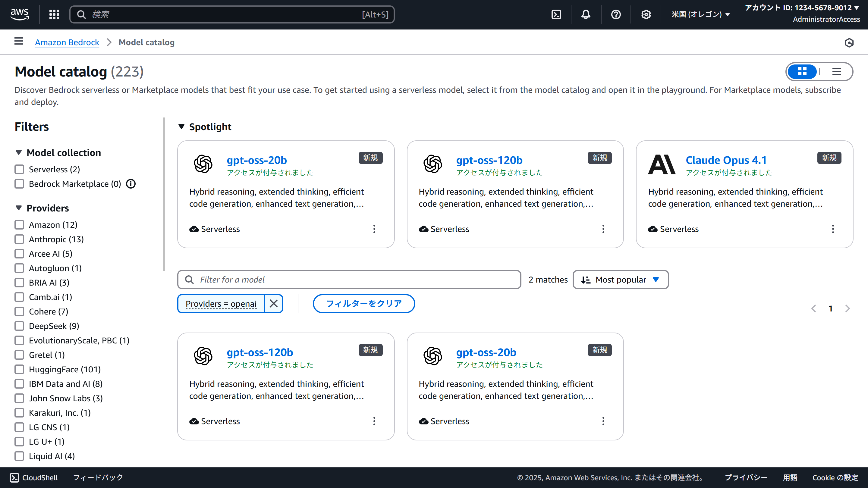The width and height of the screenshot is (868, 488).
Task: Open the notifications bell
Action: point(586,14)
